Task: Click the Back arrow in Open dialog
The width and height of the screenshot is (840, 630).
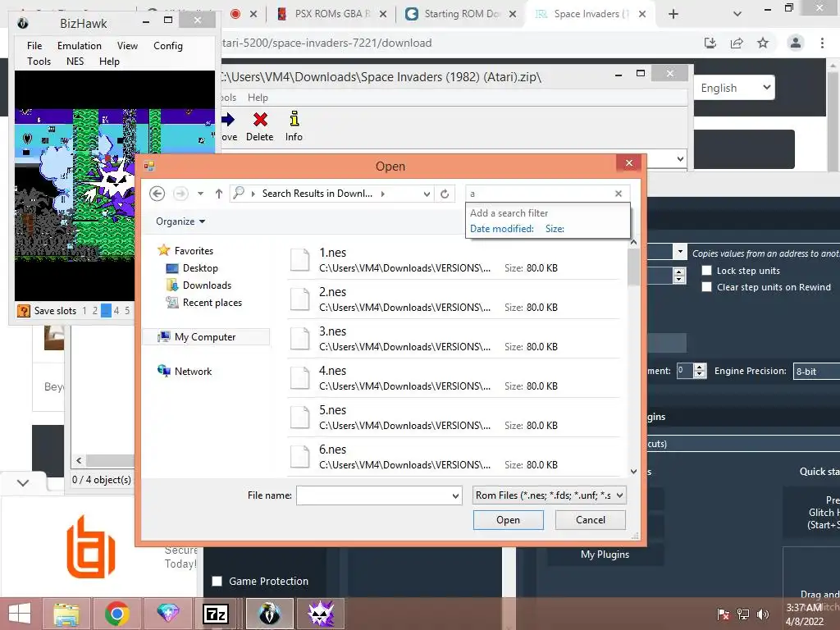Action: 157,194
